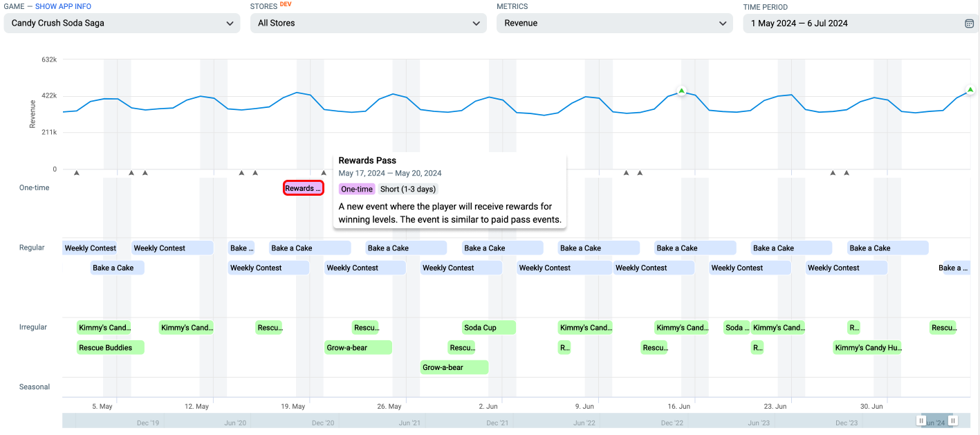Open the Revenue metrics dropdown

pyautogui.click(x=614, y=23)
